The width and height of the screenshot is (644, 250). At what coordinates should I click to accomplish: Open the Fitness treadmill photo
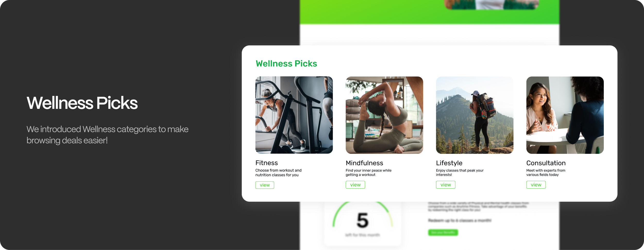click(294, 115)
